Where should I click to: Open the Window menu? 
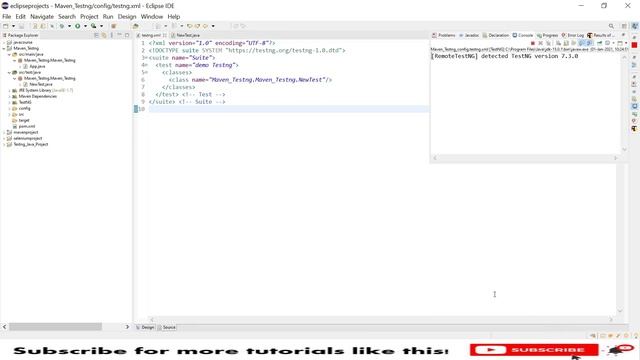click(151, 17)
